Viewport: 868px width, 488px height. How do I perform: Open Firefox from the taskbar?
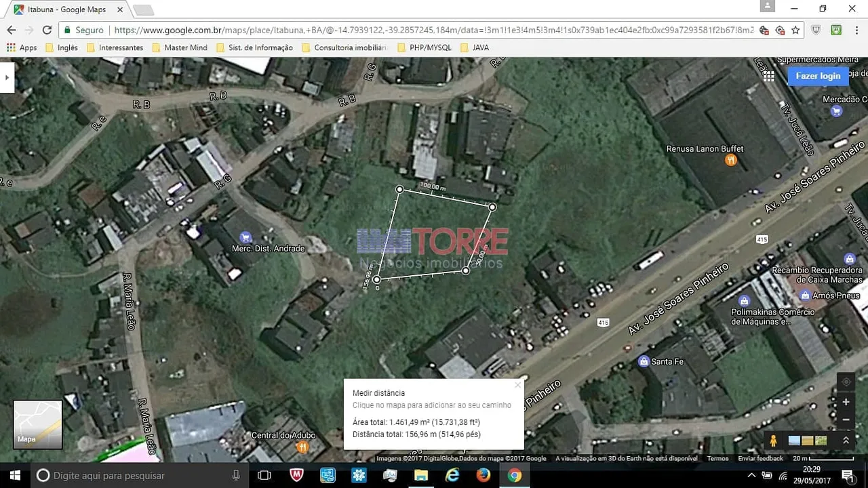click(483, 475)
